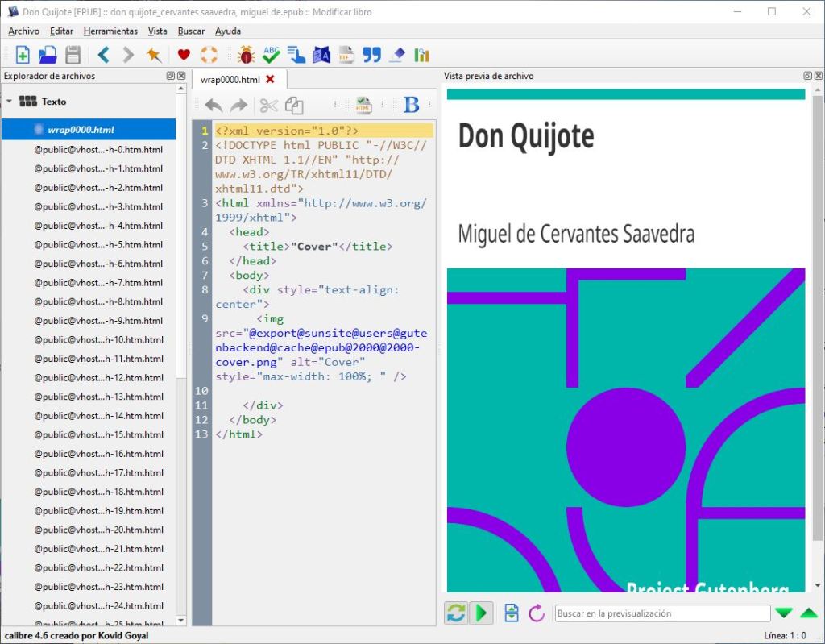Run spell check with the ABC checkmark icon
Image resolution: width=825 pixels, height=644 pixels.
272,55
